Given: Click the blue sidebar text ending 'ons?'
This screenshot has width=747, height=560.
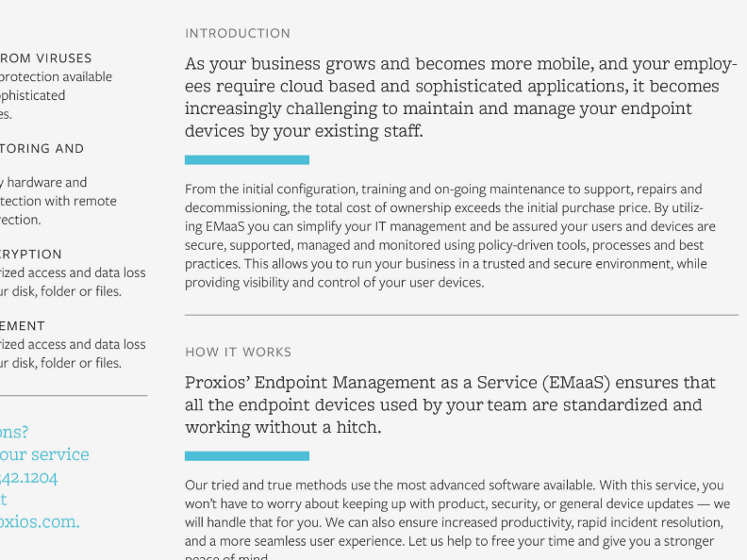Looking at the screenshot, I should 14,432.
